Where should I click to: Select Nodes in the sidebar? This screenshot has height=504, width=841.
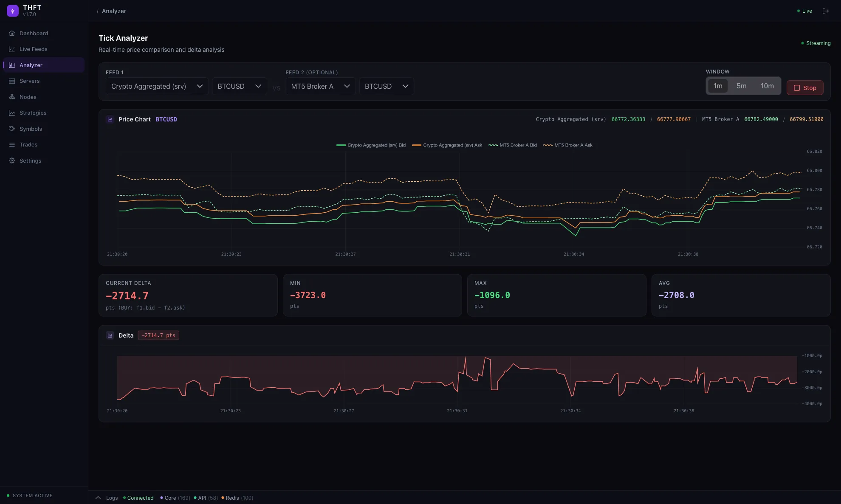coord(28,97)
